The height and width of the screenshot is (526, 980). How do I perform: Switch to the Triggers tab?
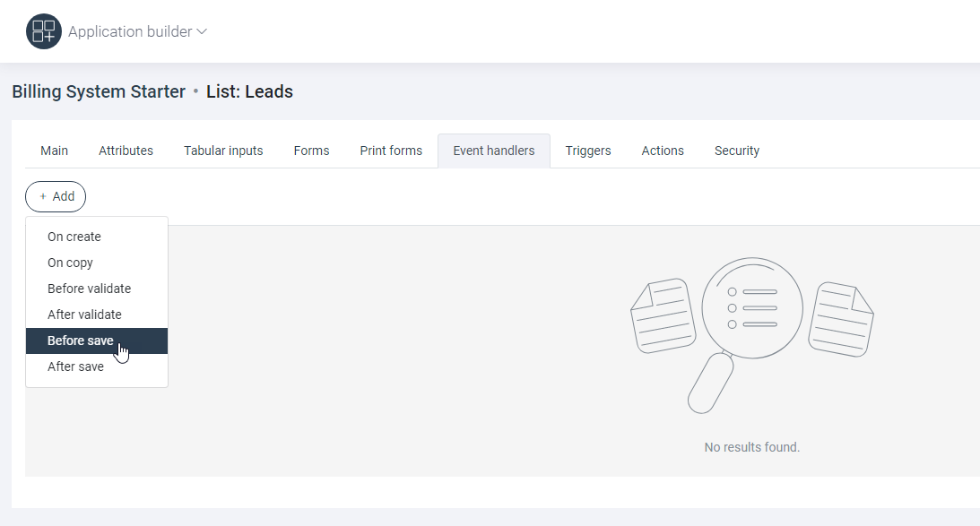pos(588,151)
